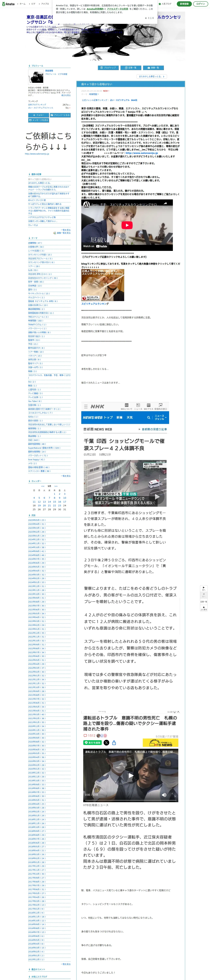Click the ログイン button
The width and height of the screenshot is (210, 980).
(x=201, y=4)
